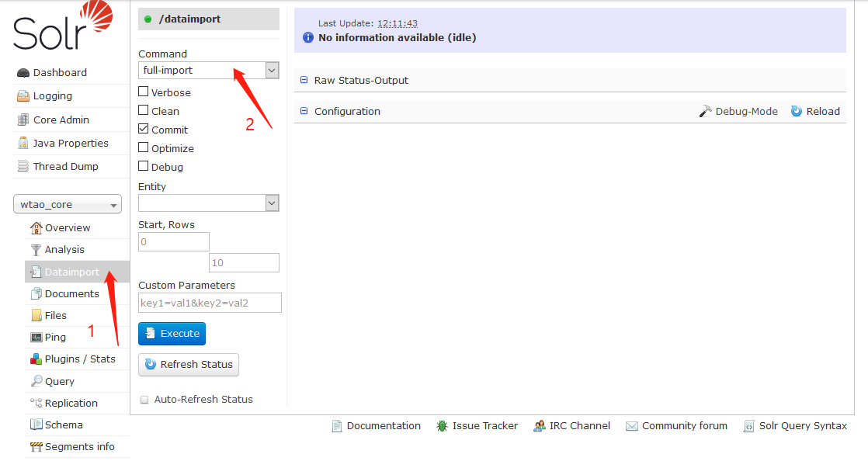The width and height of the screenshot is (868, 461).
Task: Click the Issue Tracker bug icon
Action: (x=442, y=425)
